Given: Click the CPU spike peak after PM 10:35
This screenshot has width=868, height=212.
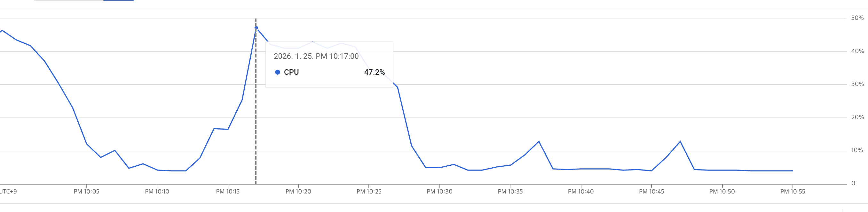Looking at the screenshot, I should (539, 141).
